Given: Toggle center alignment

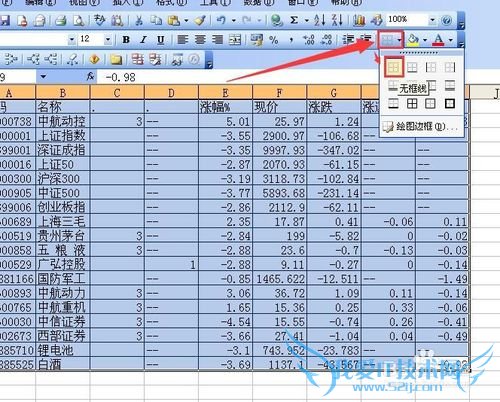Looking at the screenshot, I should point(200,40).
